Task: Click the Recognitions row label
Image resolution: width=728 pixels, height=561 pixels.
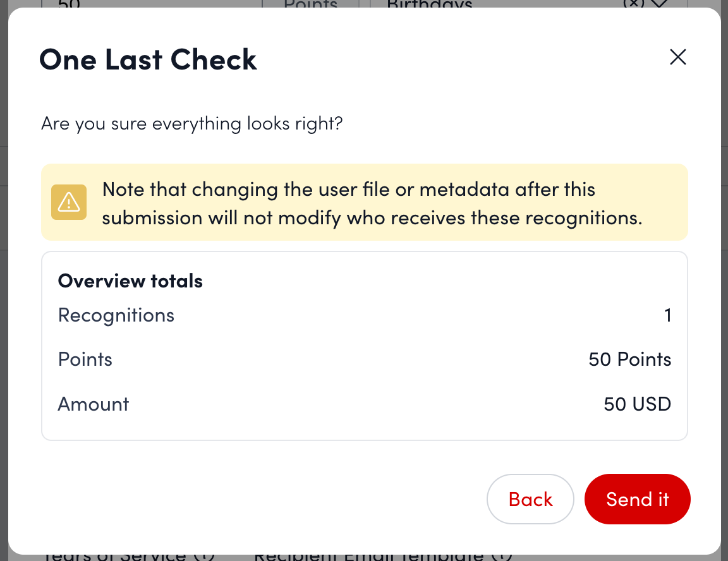Action: coord(116,315)
